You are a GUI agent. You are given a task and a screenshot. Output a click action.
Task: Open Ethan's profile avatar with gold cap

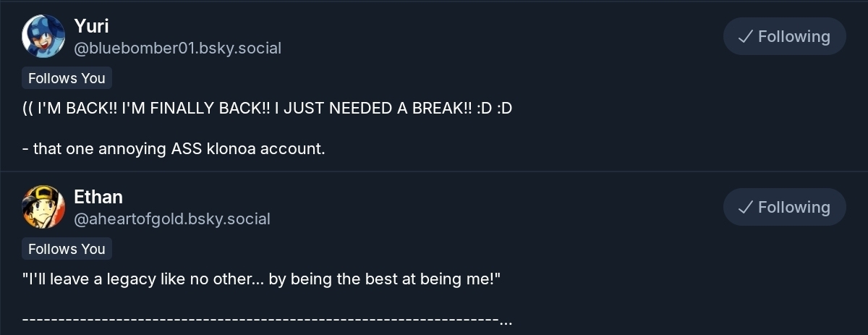coord(43,207)
